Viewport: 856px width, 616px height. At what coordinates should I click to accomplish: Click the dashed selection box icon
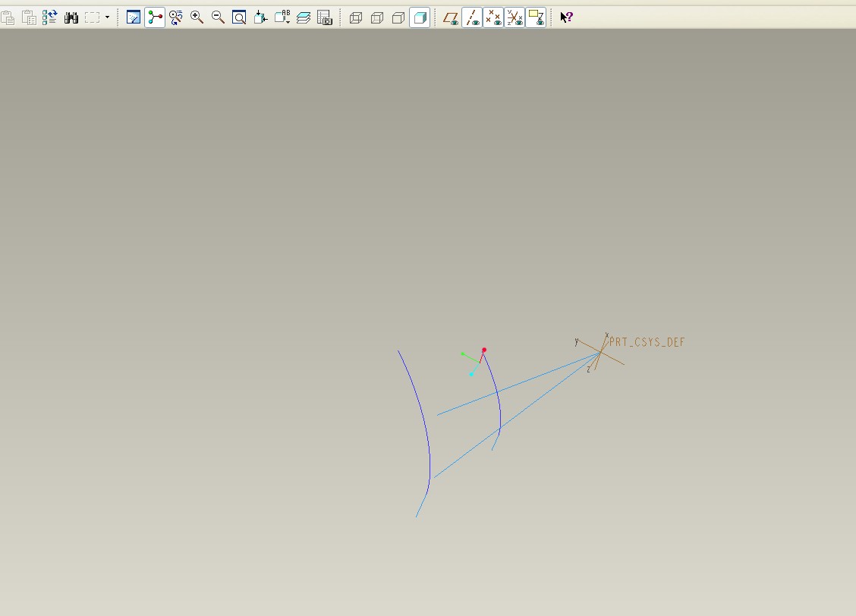pos(93,17)
